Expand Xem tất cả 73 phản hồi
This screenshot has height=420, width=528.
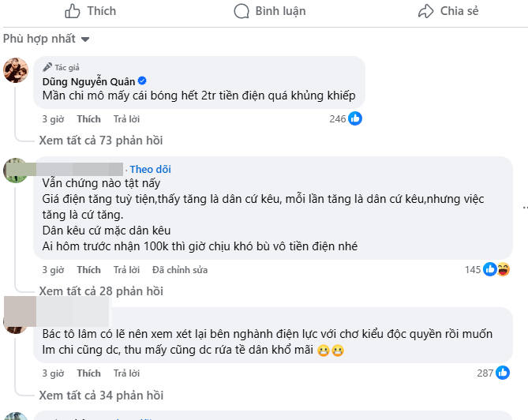pyautogui.click(x=100, y=141)
